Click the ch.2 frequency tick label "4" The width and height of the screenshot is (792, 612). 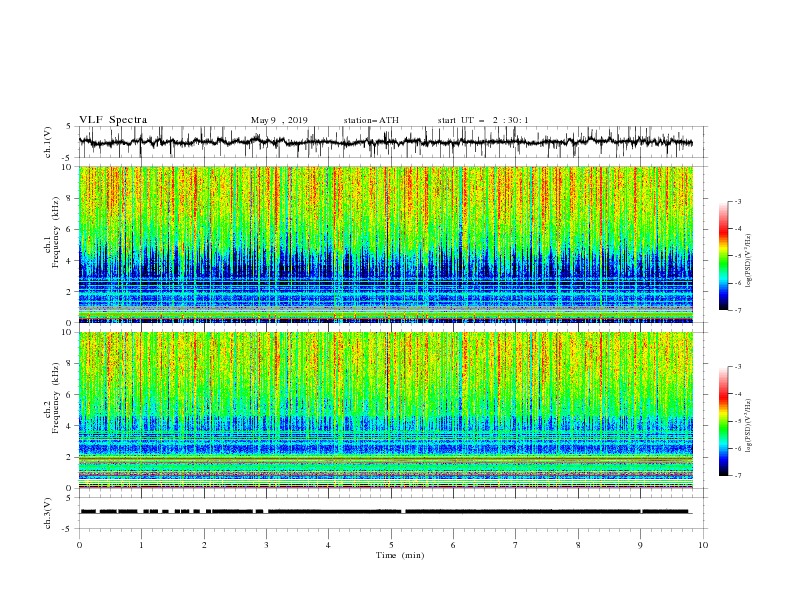(70, 426)
